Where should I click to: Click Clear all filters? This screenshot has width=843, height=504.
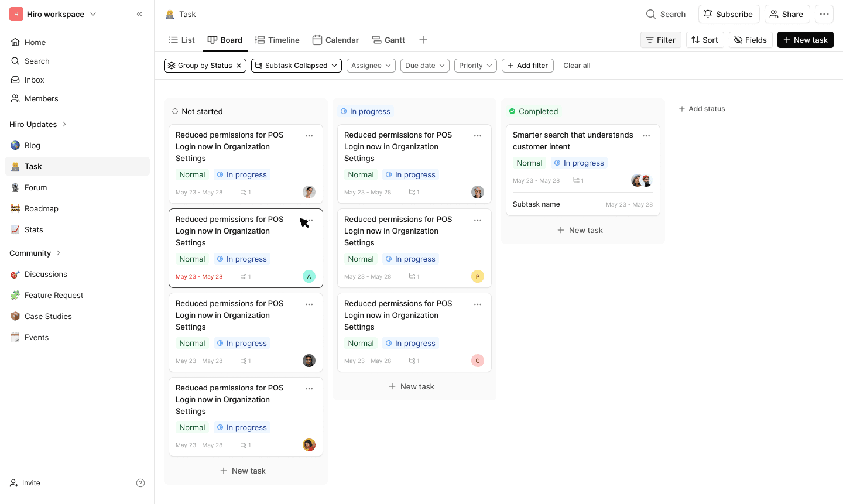click(x=577, y=66)
